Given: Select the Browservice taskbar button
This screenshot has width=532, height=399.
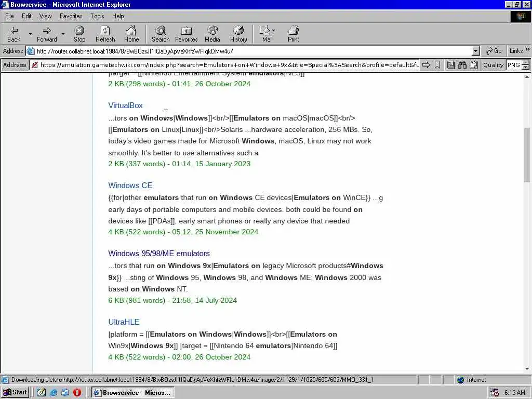Looking at the screenshot, I should [134, 393].
